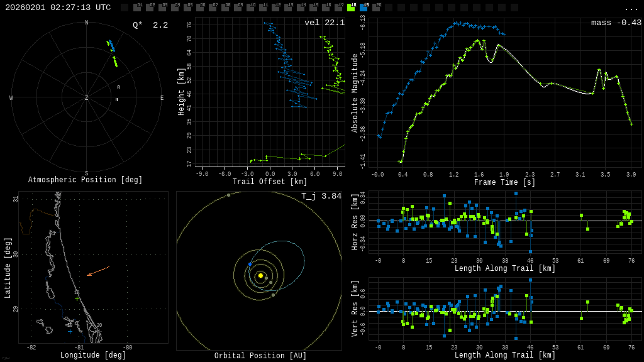This screenshot has width=644, height=362.
Task: Select station 07 square in the top bar
Action: point(213,8)
